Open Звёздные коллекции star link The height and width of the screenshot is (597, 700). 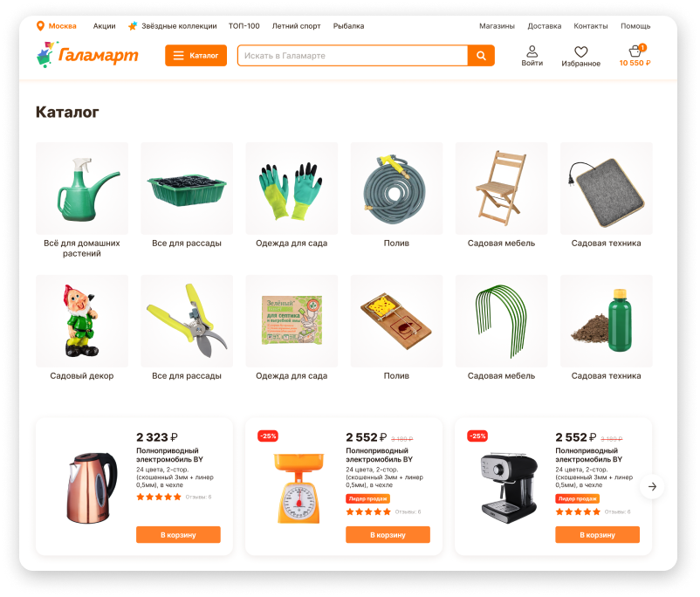click(x=172, y=26)
